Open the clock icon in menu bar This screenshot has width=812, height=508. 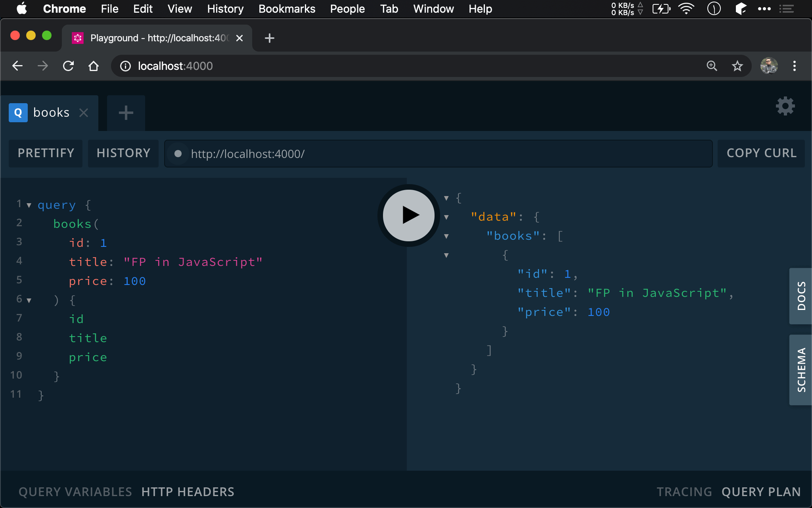(714, 9)
